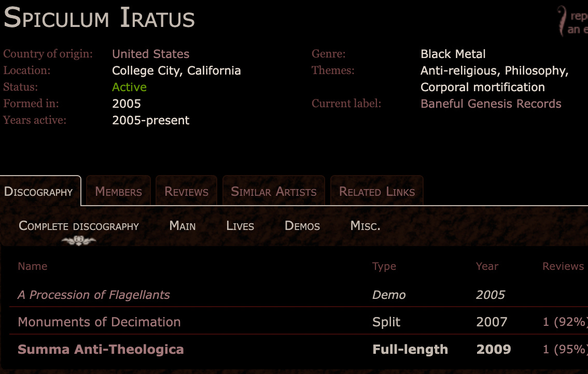Open Summa Anti-Theologica full-length album

coord(101,349)
